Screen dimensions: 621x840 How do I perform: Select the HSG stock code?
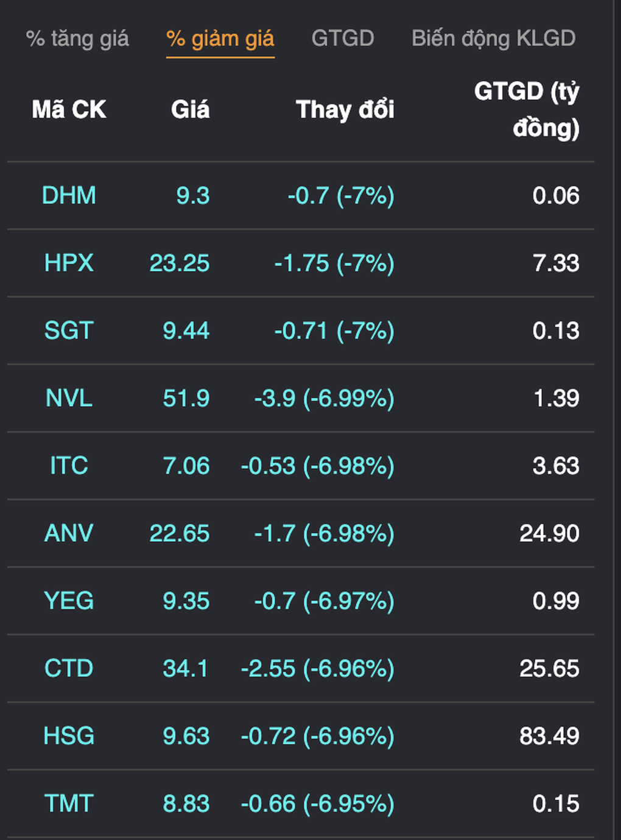point(69,736)
